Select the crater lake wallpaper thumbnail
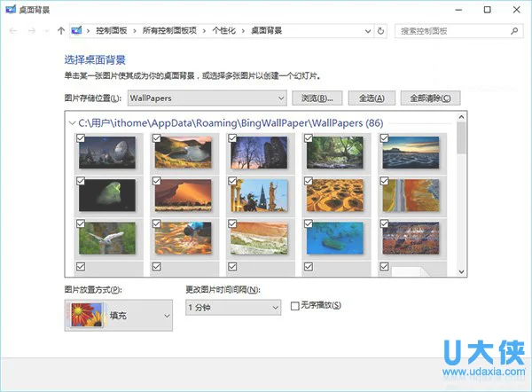Screen dimensions: 532x392 click(184, 153)
